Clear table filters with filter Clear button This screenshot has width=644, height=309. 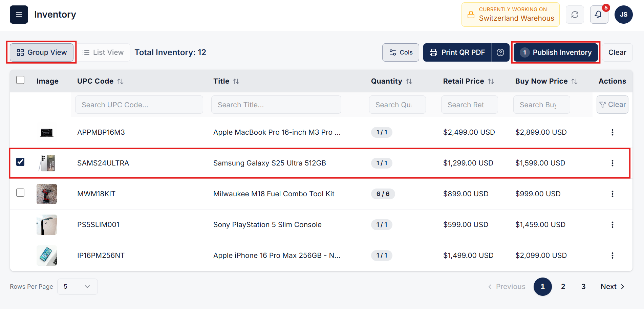(x=613, y=105)
